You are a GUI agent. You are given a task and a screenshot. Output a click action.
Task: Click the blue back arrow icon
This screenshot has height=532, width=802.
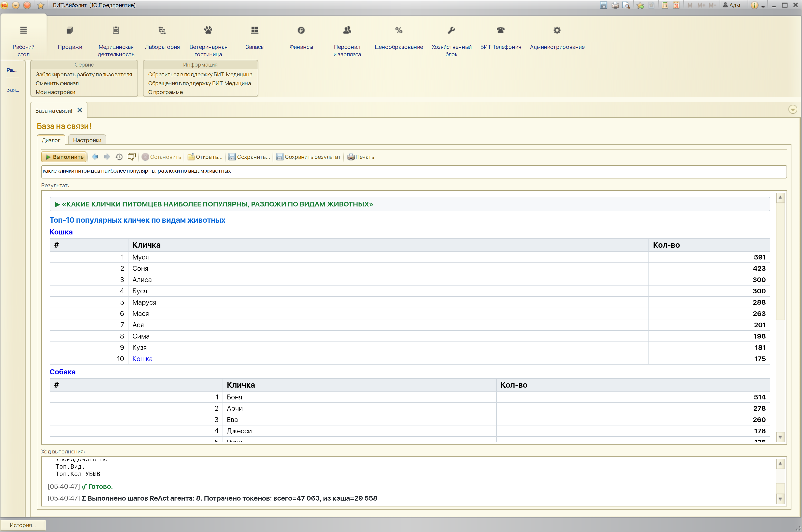pos(95,157)
